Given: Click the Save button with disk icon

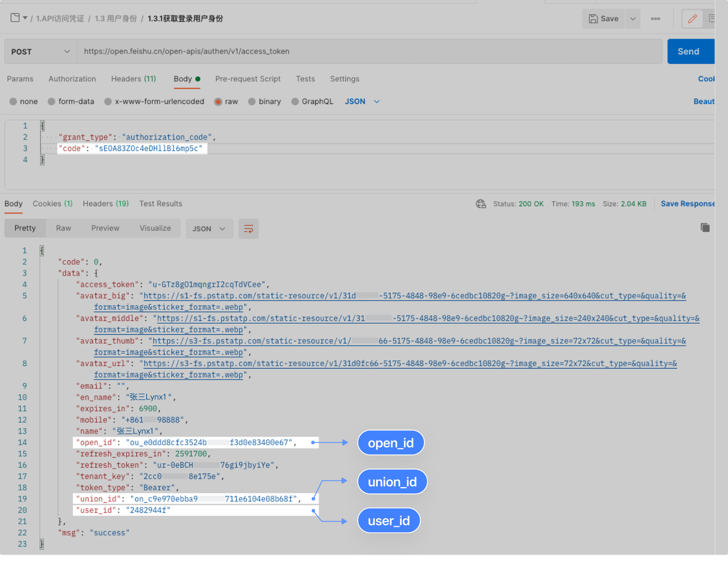Looking at the screenshot, I should coord(603,19).
